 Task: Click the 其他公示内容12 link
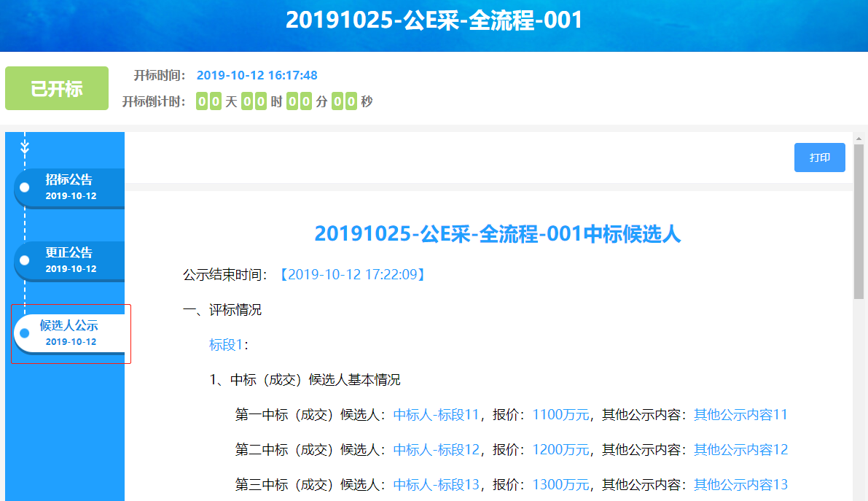[x=740, y=450]
